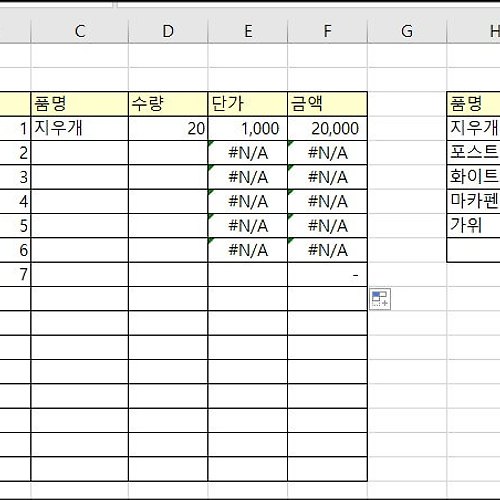Open the Auto Fill Options icon
This screenshot has height=500, width=500.
[x=380, y=299]
